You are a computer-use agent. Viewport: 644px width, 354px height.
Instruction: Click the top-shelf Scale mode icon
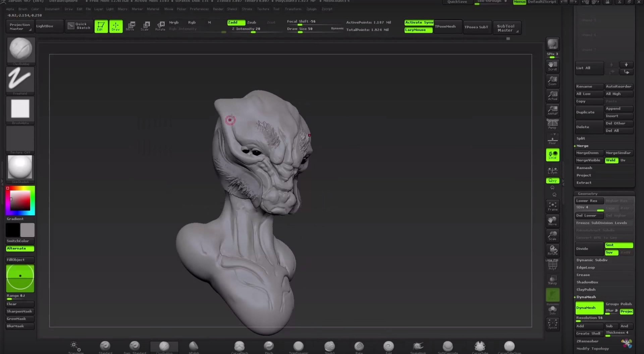pos(145,26)
